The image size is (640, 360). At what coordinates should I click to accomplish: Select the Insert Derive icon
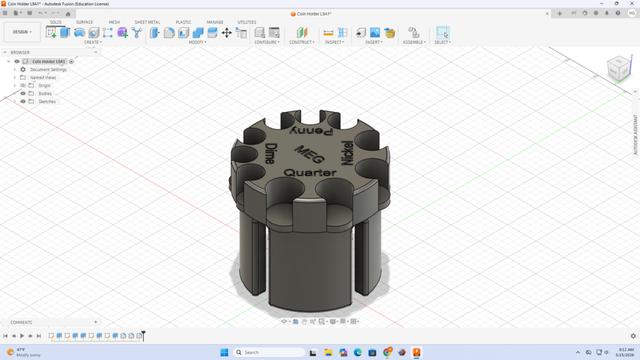tap(360, 32)
